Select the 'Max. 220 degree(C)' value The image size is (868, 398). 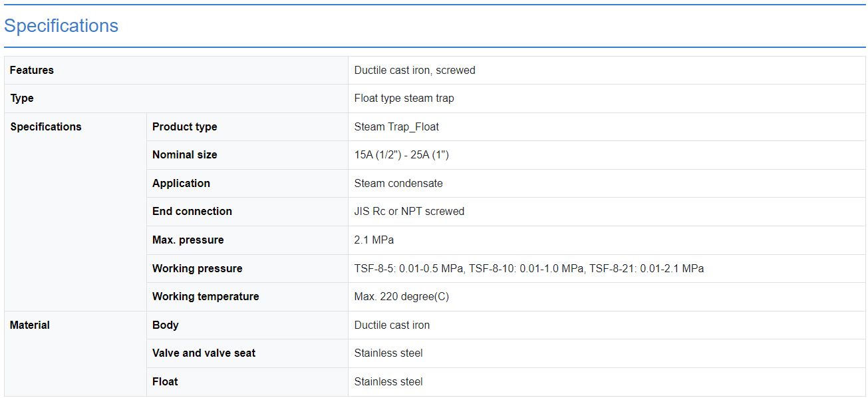click(401, 297)
